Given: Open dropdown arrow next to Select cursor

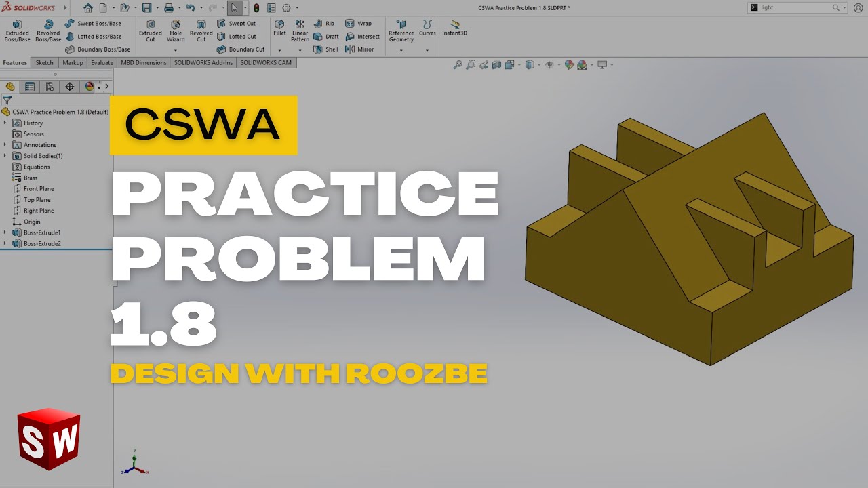Looking at the screenshot, I should click(x=244, y=8).
